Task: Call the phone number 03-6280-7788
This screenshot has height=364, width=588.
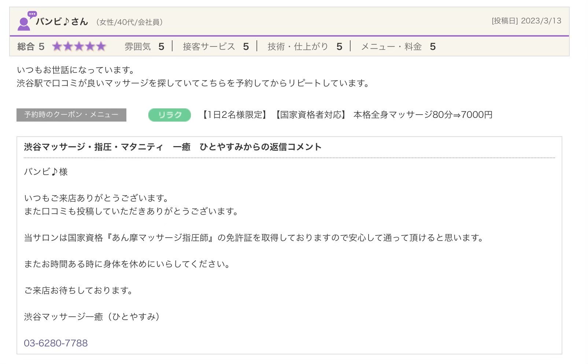Action: point(56,343)
